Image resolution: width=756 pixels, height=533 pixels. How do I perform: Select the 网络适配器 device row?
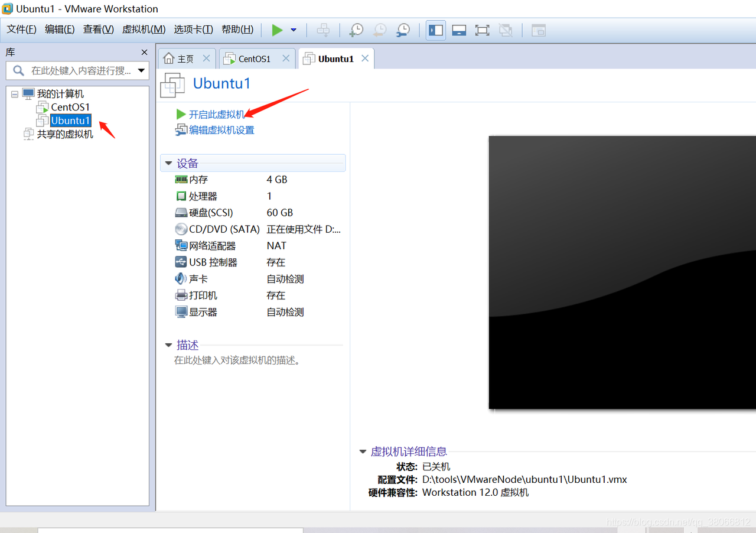tap(254, 246)
